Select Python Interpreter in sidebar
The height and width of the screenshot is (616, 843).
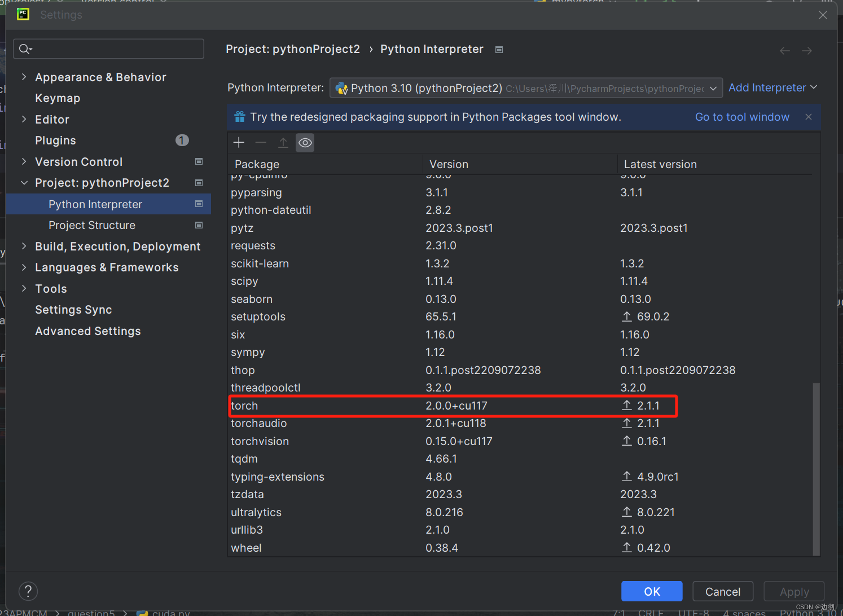point(108,204)
